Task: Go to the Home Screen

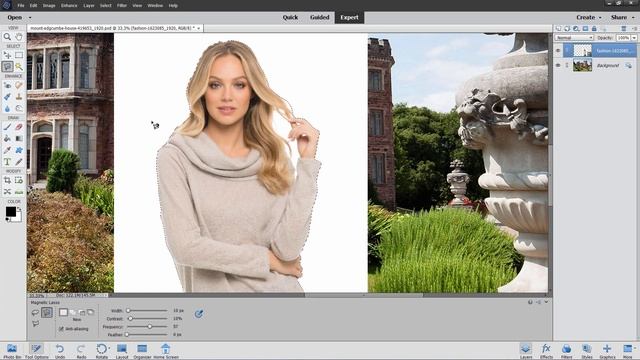Action: point(166,351)
